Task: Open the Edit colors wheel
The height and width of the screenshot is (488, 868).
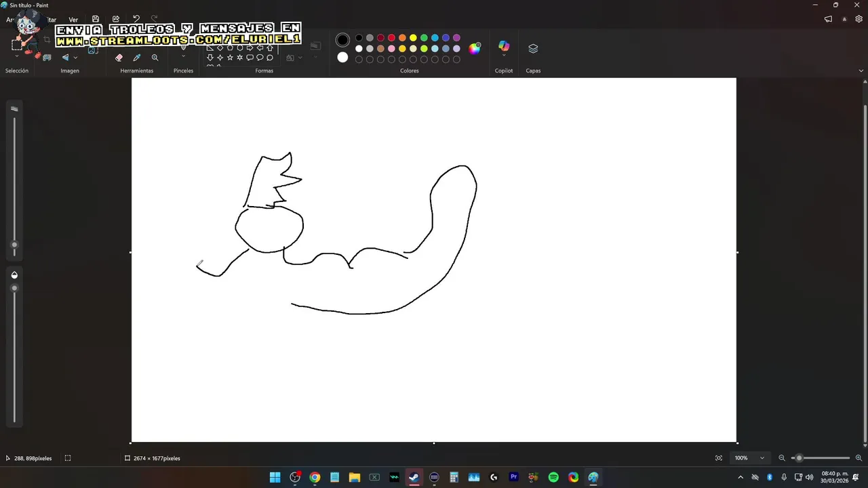Action: 475,48
